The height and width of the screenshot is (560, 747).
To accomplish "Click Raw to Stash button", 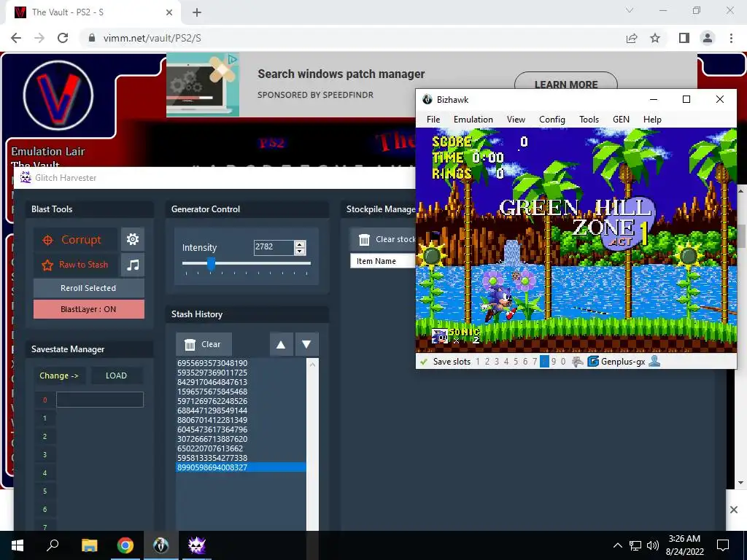I will (75, 265).
